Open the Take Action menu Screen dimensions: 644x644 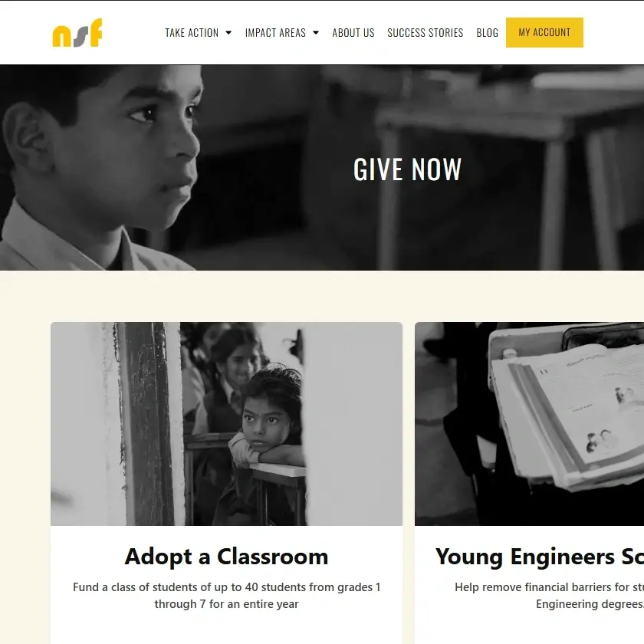(x=192, y=33)
